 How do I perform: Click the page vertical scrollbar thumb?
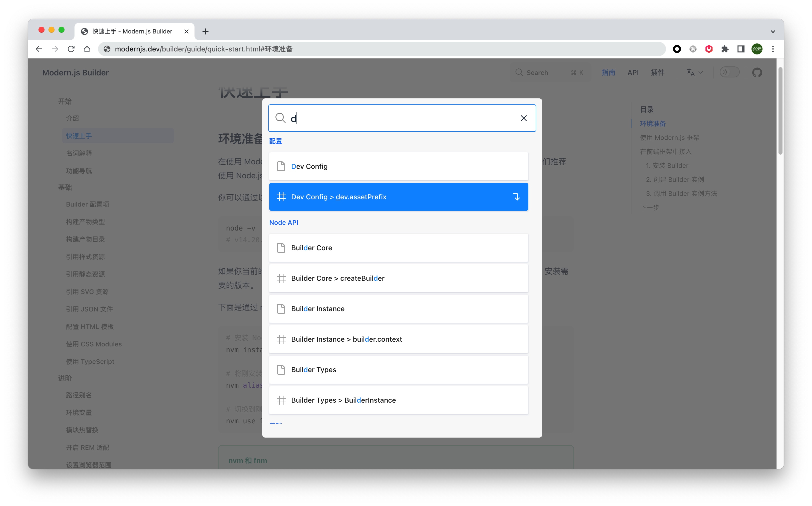coord(780,111)
